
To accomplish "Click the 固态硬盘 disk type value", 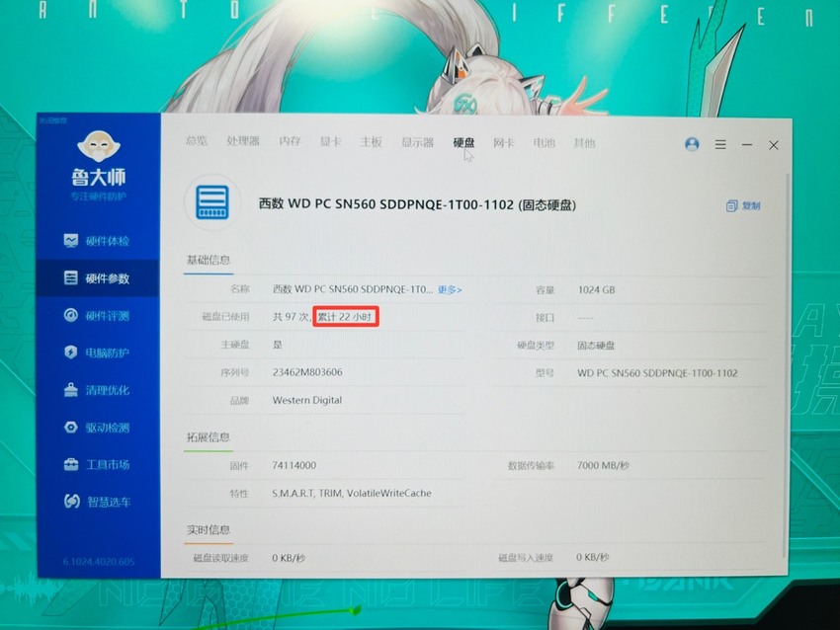I will 596,346.
